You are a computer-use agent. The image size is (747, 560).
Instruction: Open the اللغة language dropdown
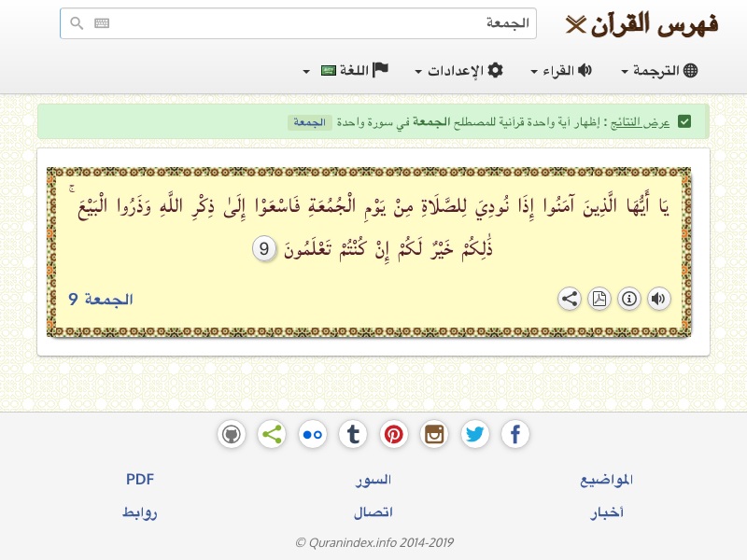pyautogui.click(x=345, y=71)
